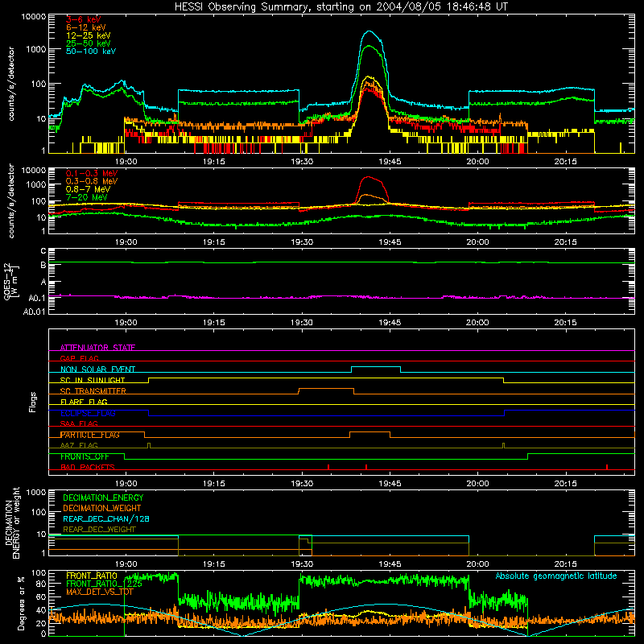Click the REAR_DEC_CHAN/128 legend label
The height and width of the screenshot is (644, 644).
tap(106, 518)
